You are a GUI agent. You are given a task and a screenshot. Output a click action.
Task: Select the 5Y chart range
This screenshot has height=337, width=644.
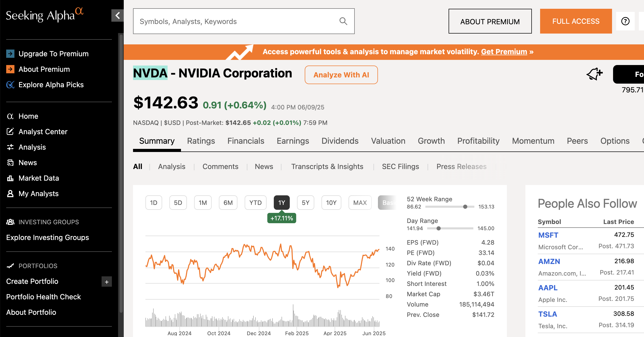coord(306,203)
